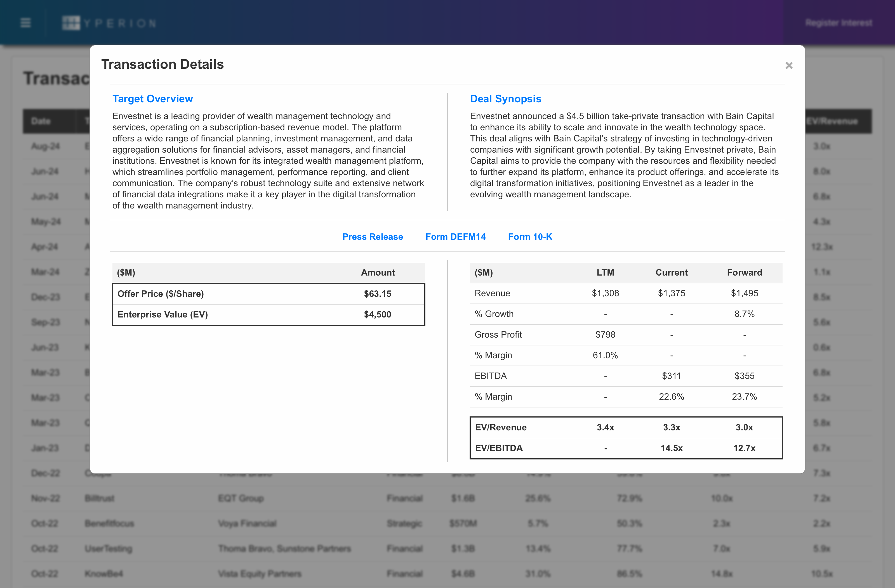Select Current EBITDA value $311
The width and height of the screenshot is (895, 588).
[x=671, y=376]
